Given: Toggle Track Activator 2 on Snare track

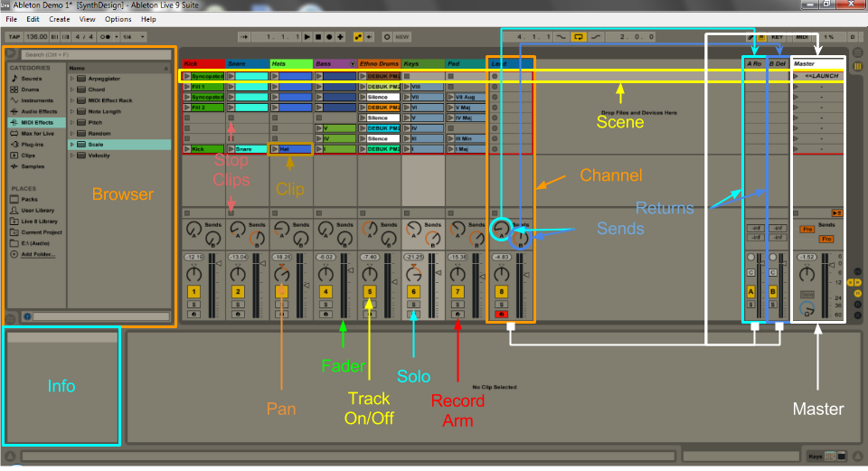Looking at the screenshot, I should (x=238, y=292).
